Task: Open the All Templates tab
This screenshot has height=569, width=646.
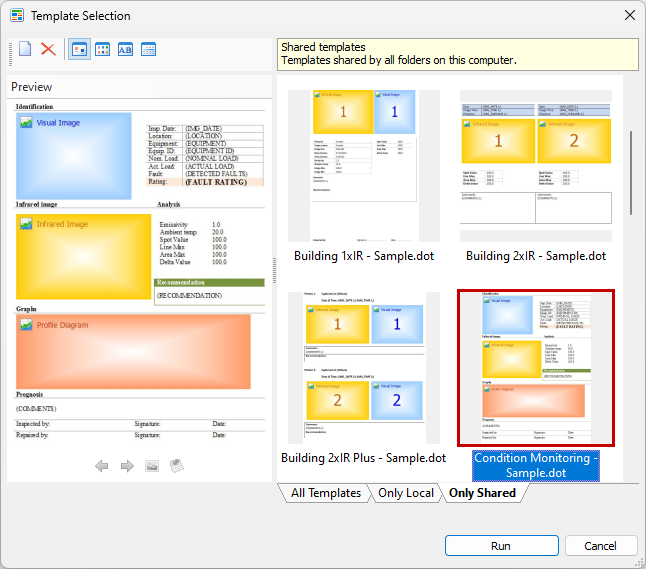Action: tap(325, 493)
